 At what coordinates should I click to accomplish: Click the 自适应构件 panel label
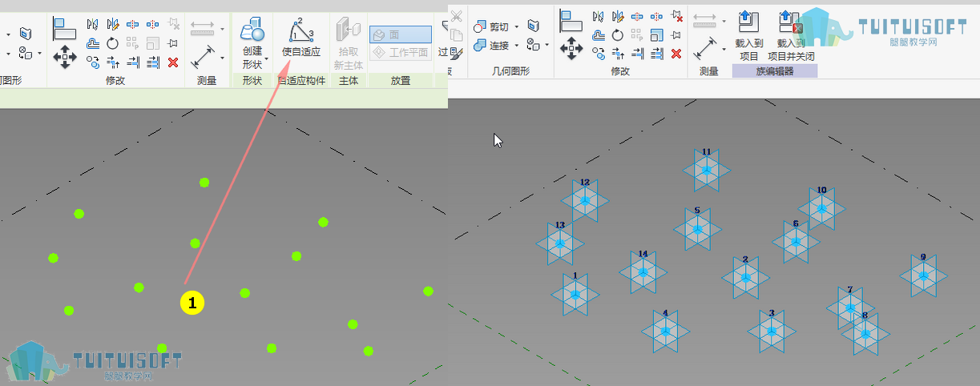(x=302, y=80)
